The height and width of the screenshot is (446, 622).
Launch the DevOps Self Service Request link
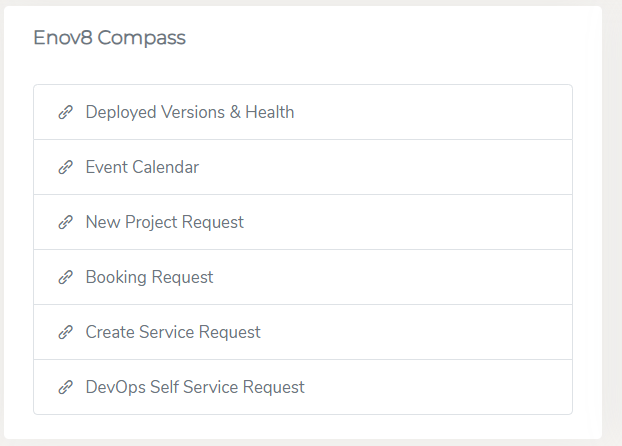pyautogui.click(x=195, y=387)
